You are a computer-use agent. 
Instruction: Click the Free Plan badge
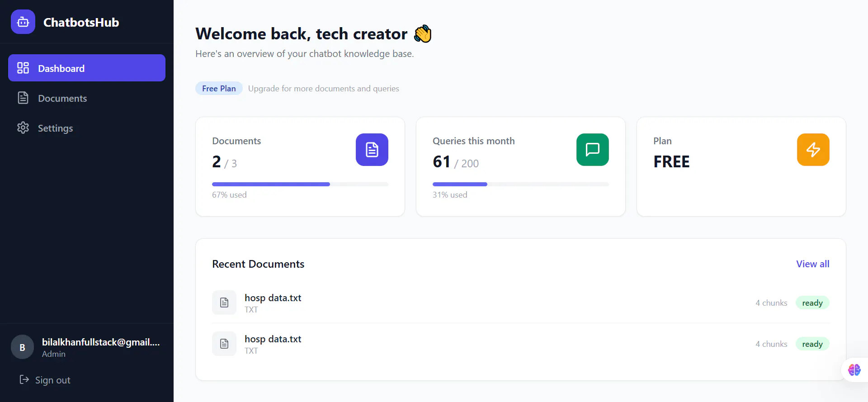(219, 88)
